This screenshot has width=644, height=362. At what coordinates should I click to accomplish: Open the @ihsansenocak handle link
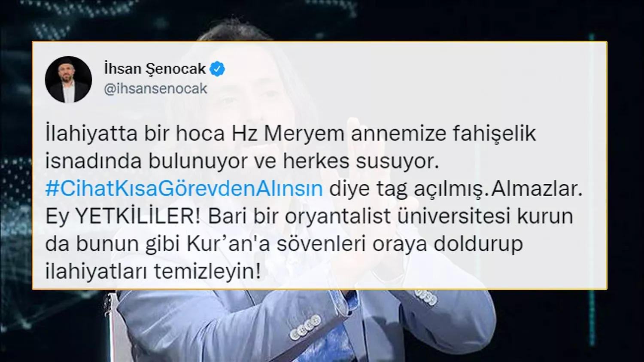pos(155,88)
